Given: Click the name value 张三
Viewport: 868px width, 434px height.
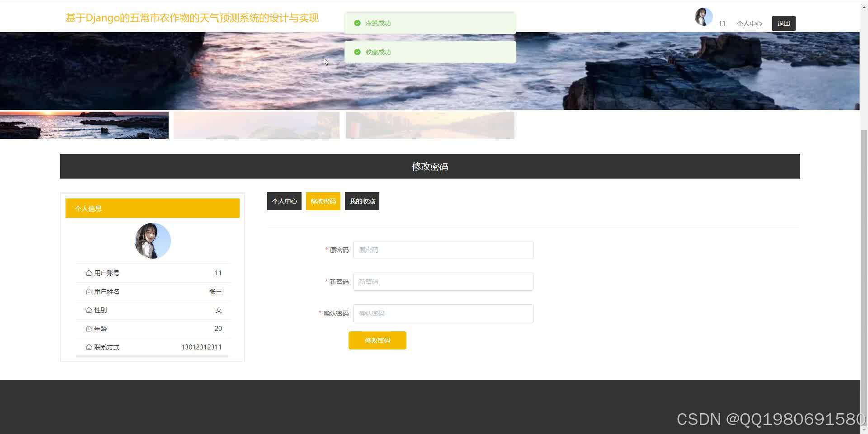Looking at the screenshot, I should pyautogui.click(x=216, y=292).
